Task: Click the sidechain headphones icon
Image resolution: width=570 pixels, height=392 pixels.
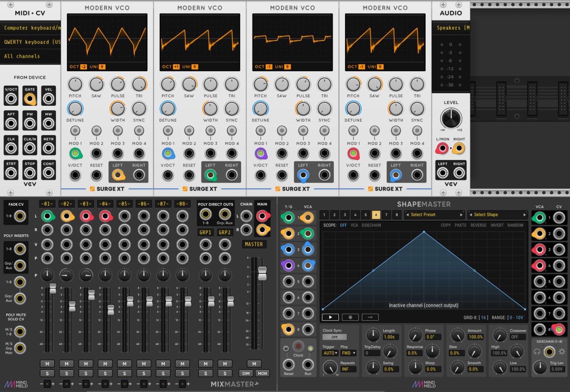Action: pyautogui.click(x=537, y=352)
